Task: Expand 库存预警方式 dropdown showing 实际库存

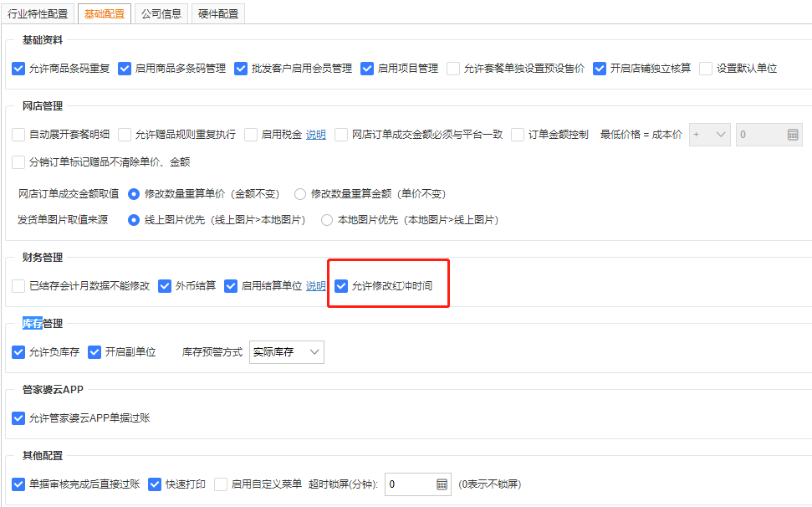Action: click(286, 352)
